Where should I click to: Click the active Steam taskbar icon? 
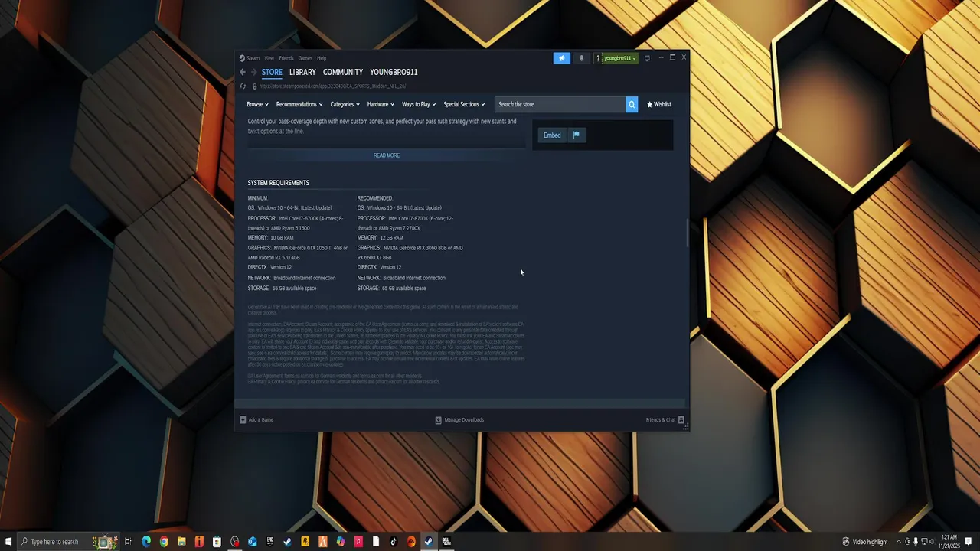coord(429,542)
